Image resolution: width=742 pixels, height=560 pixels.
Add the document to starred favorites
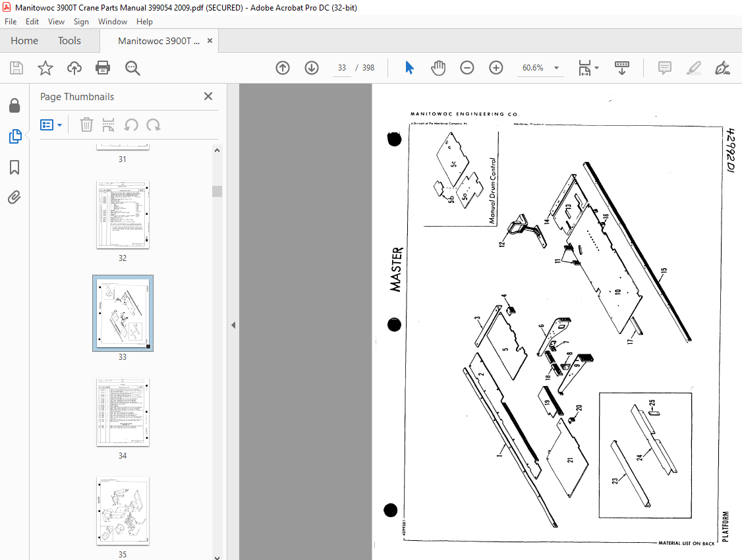[45, 68]
